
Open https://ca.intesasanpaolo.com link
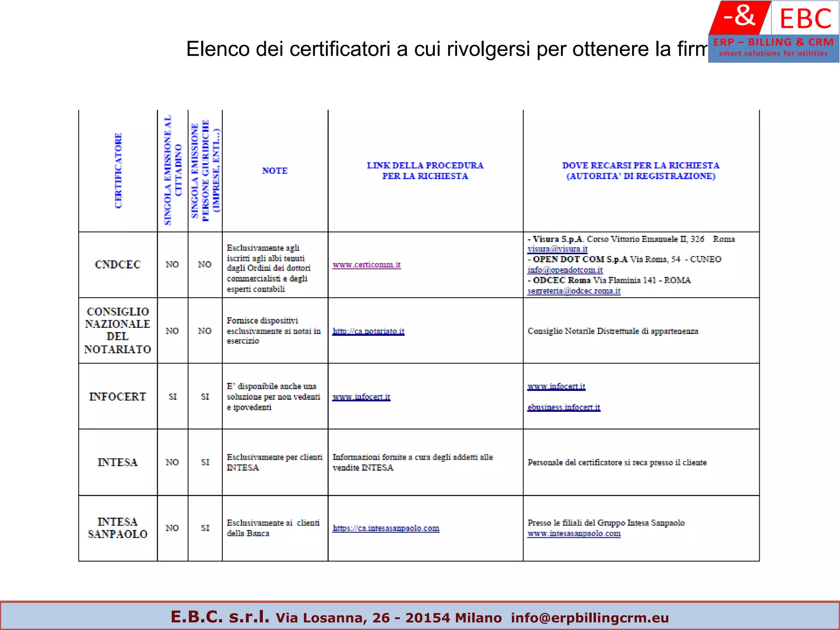pos(386,528)
